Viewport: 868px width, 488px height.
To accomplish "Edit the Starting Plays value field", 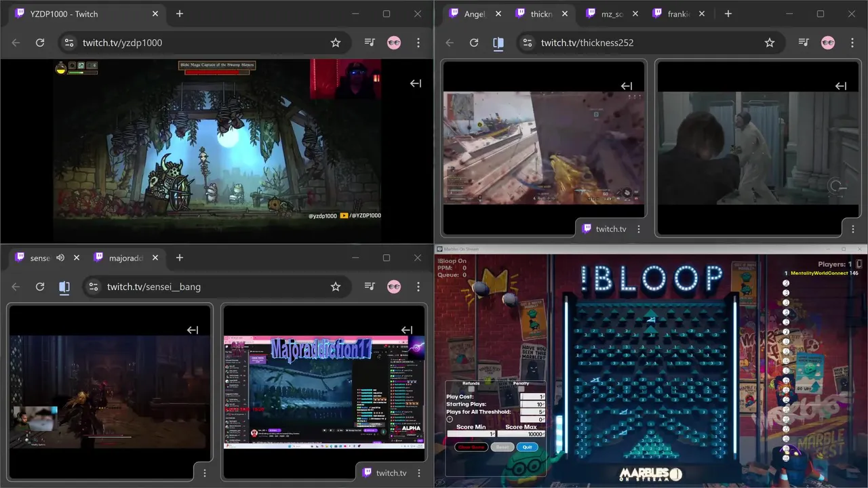I will click(532, 404).
